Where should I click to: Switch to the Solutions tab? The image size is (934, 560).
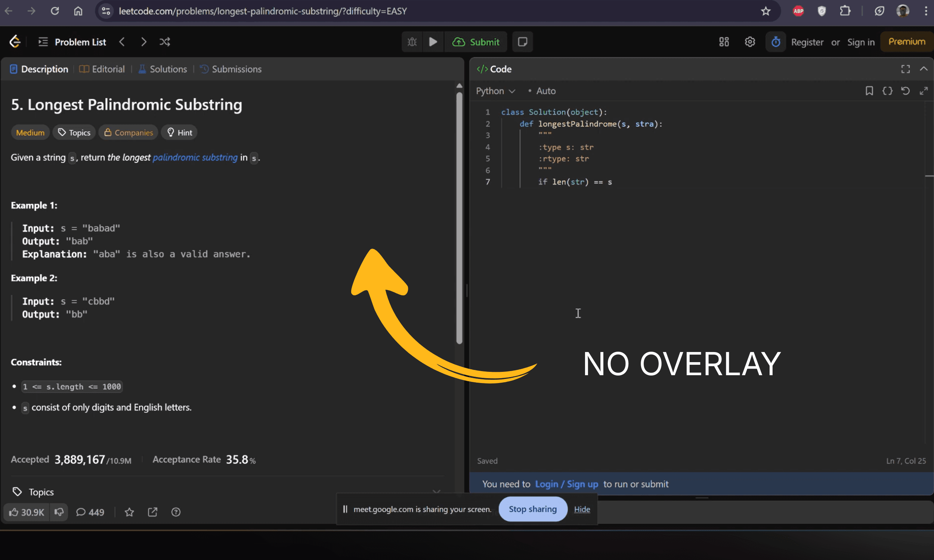163,69
